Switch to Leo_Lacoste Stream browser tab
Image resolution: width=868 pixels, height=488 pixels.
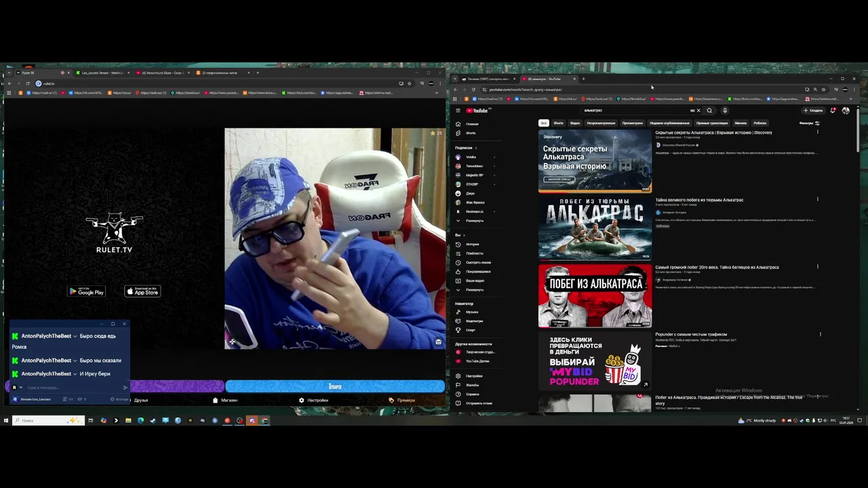tap(102, 73)
